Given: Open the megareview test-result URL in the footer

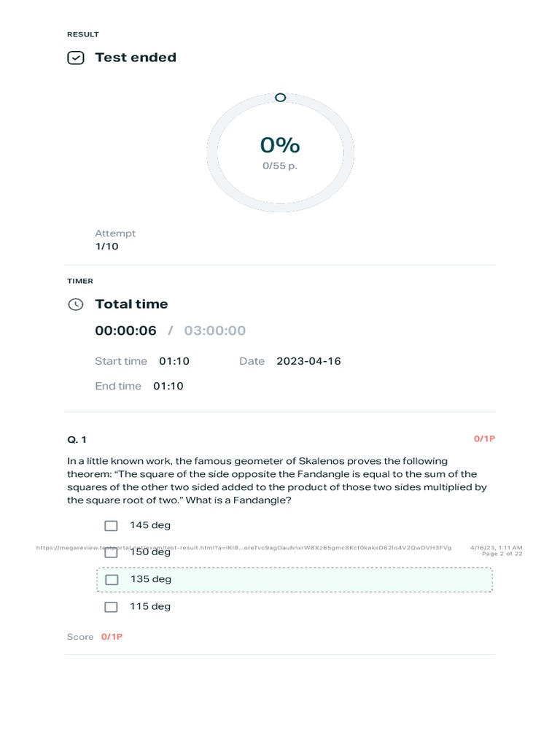Looking at the screenshot, I should click(x=244, y=547).
